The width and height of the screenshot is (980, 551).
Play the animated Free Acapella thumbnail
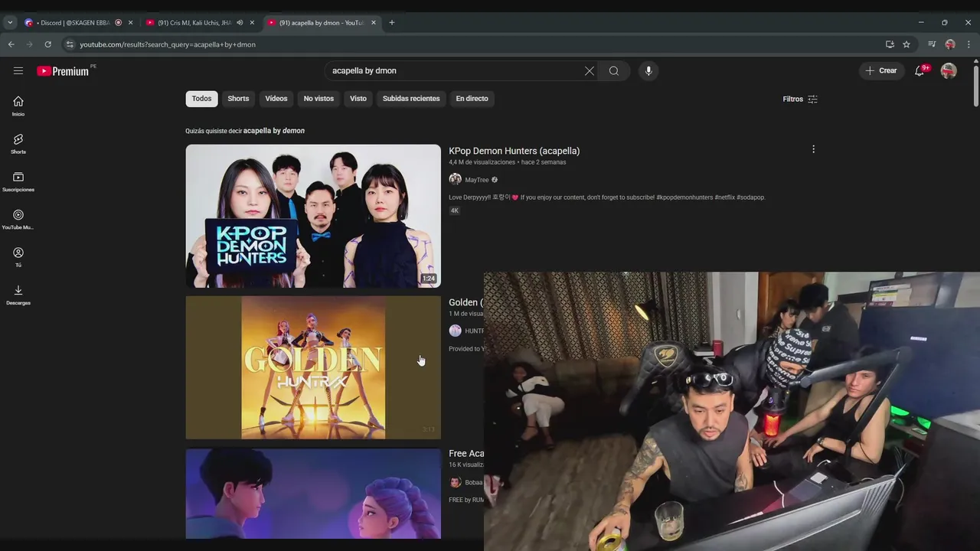[313, 494]
